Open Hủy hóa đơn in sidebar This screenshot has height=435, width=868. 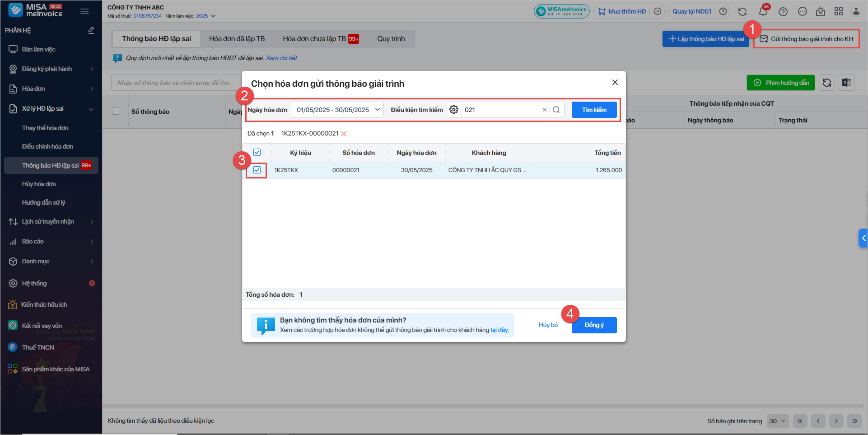[39, 184]
